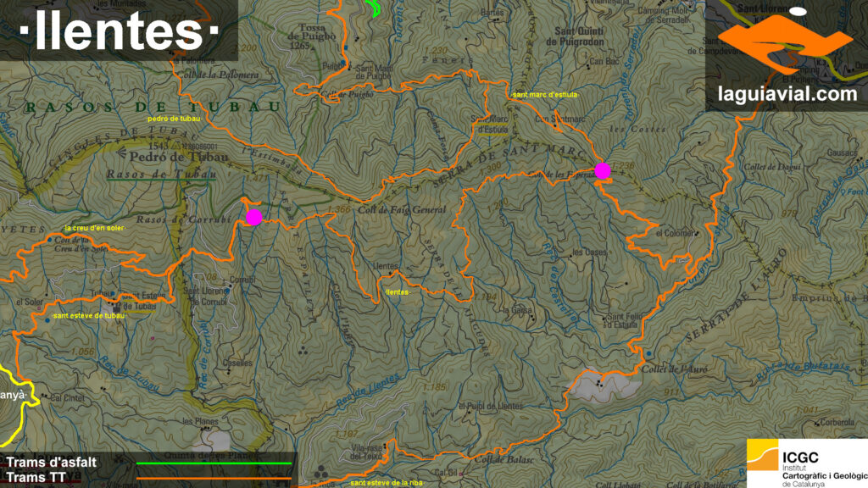The image size is (868, 488).
Task: Click the yellow 'llentes' waypoint label
Action: point(397,291)
